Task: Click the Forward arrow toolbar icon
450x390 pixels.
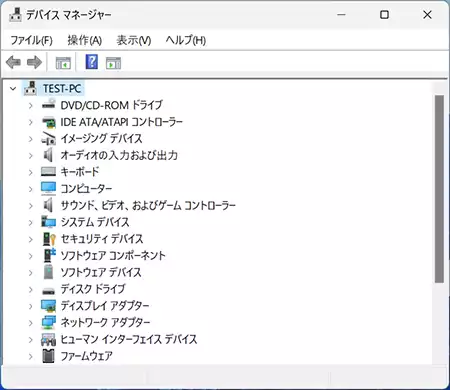Action: 34,62
